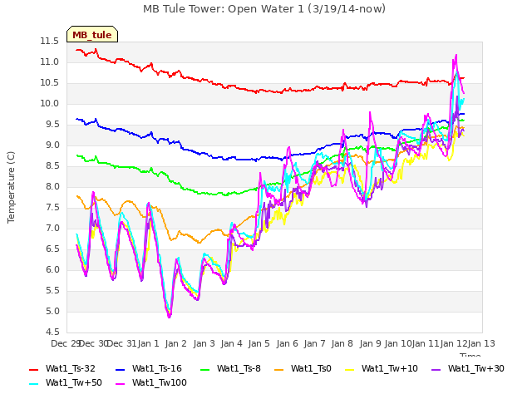532x399 pixels.
Task: Click the Jan 5 x-axis date label
Action: (259, 343)
